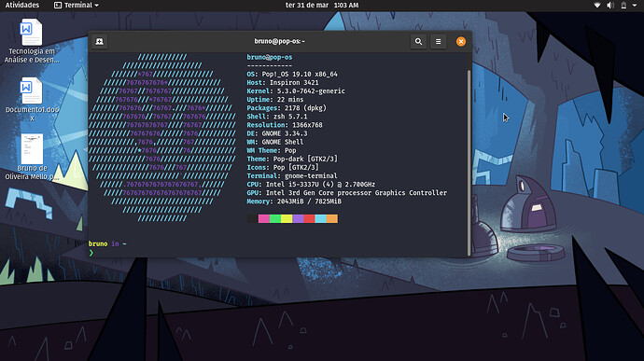The height and width of the screenshot is (361, 644).
Task: Click the DE GNOME 3.34.3 line
Action: pyautogui.click(x=277, y=133)
